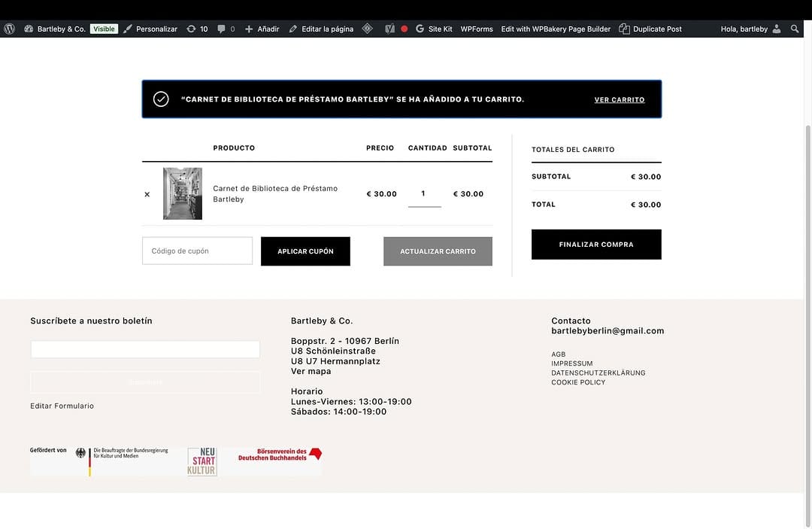This screenshot has width=812, height=529.
Task: Open the Añadir new content menu
Action: pos(262,29)
